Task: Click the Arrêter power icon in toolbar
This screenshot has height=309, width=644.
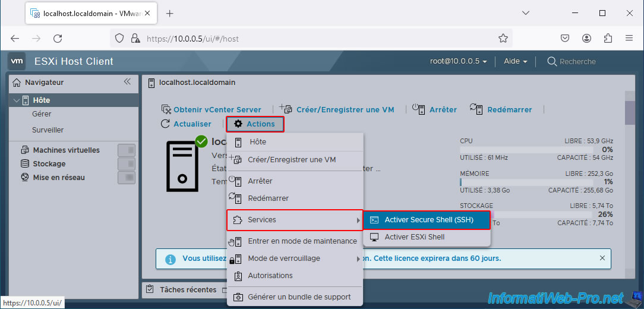Action: tap(419, 109)
